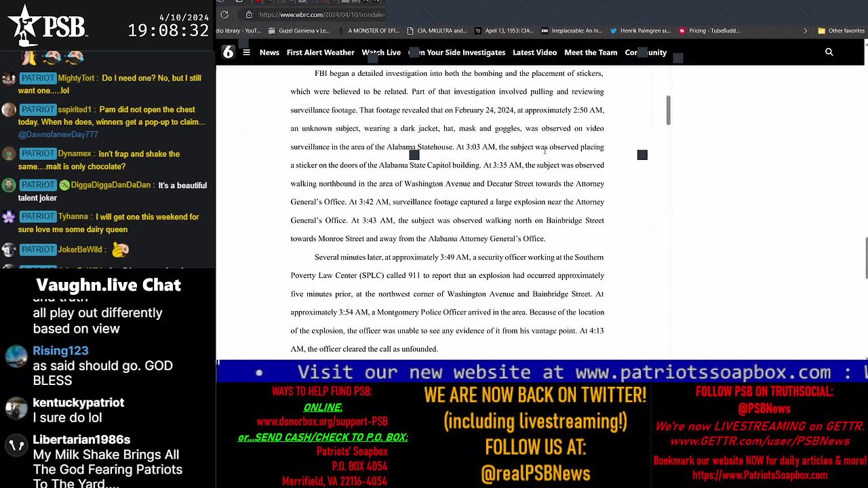This screenshot has height=488, width=868.
Task: Click JokerBeWild's avatar
Action: 8,250
